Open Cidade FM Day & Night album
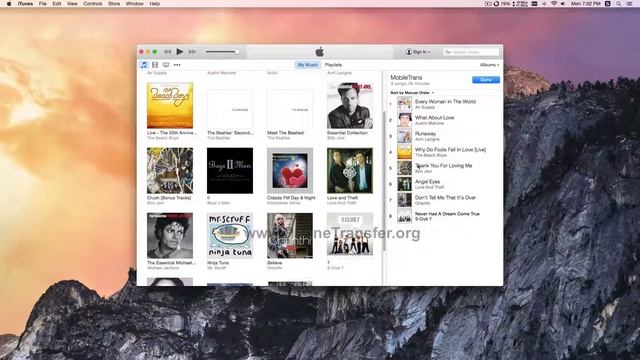640x360 pixels. pyautogui.click(x=290, y=171)
